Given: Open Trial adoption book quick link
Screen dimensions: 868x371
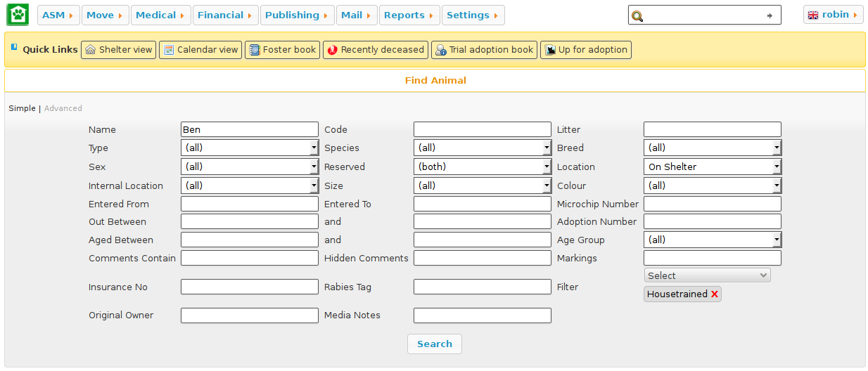Looking at the screenshot, I should tap(484, 50).
